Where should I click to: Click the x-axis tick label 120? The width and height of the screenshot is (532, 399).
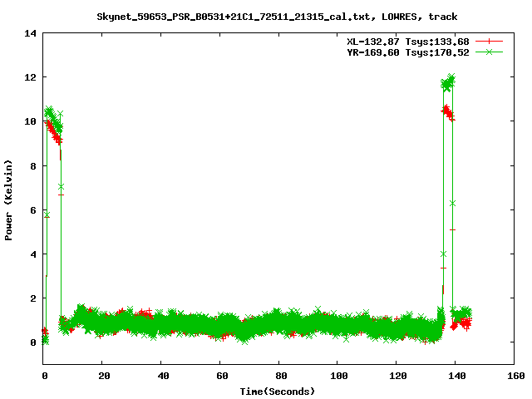click(398, 376)
